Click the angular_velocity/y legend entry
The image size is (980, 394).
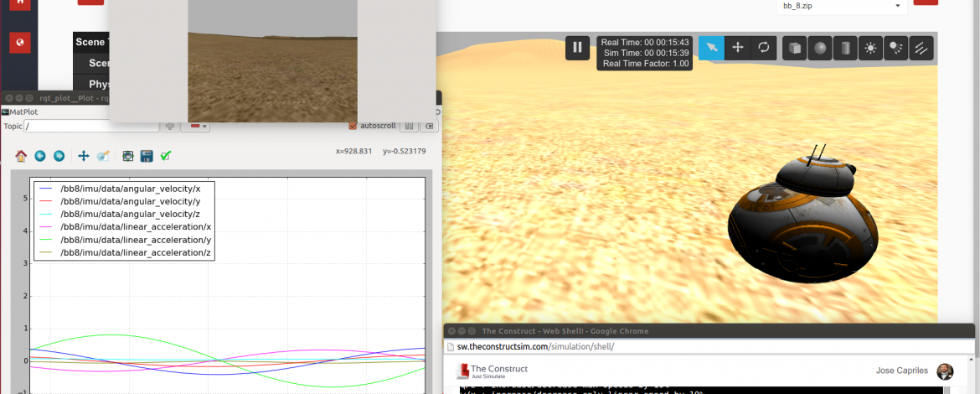coord(130,201)
